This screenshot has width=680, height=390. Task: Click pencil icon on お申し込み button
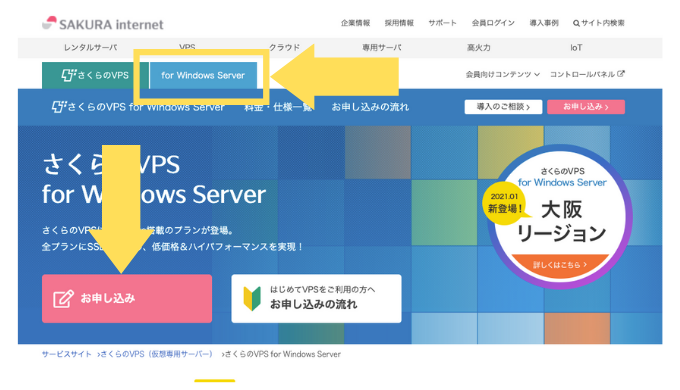(x=63, y=299)
